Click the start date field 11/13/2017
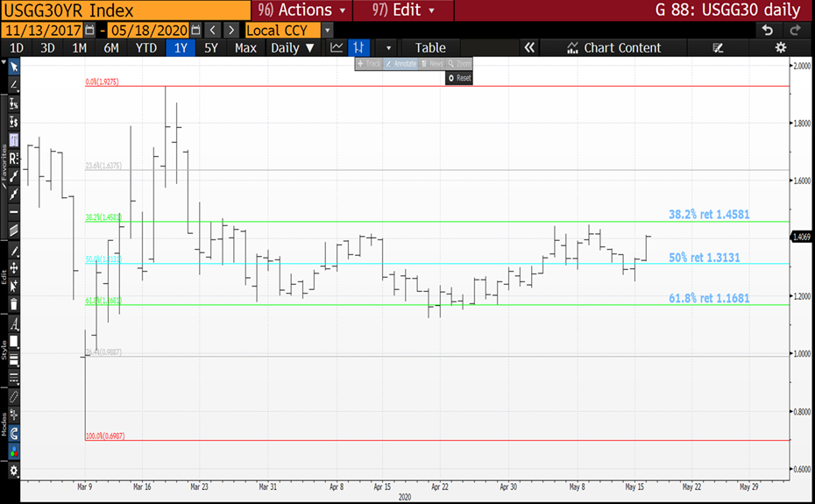The height and width of the screenshot is (504, 815). 43,30
